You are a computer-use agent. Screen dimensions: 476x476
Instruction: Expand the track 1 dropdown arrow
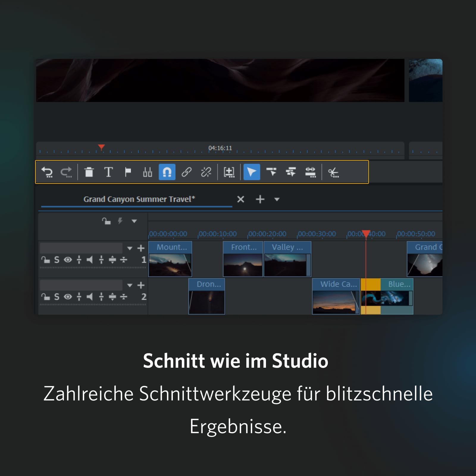[x=130, y=248]
